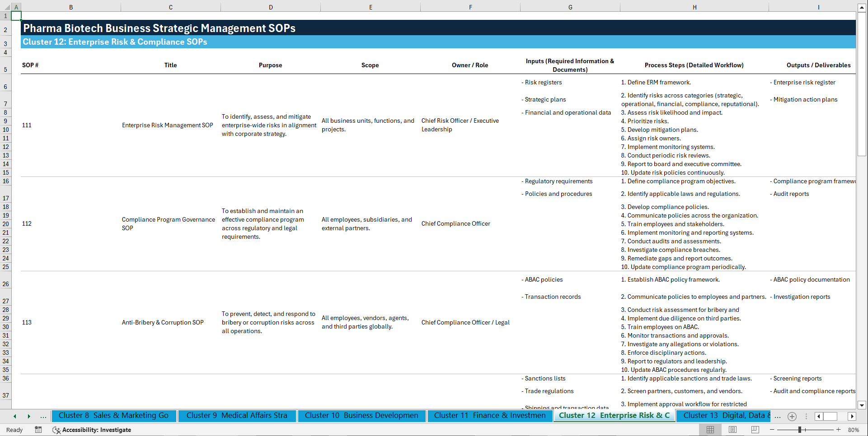Click the next sheet navigation arrow
The width and height of the screenshot is (868, 436).
(29, 416)
